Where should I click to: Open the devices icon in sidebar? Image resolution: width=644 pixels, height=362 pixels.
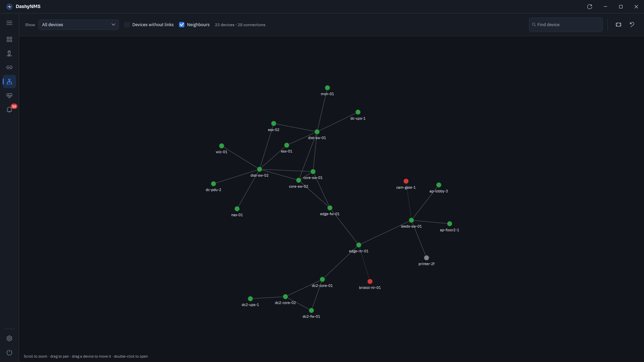click(x=9, y=54)
